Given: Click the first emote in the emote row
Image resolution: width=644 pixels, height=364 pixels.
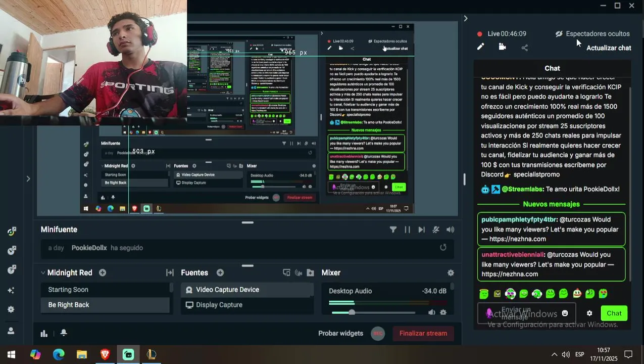Looking at the screenshot, I should (484, 294).
